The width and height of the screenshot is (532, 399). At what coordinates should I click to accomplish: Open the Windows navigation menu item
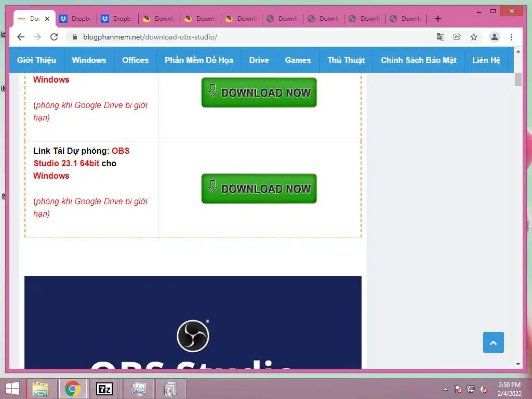89,60
